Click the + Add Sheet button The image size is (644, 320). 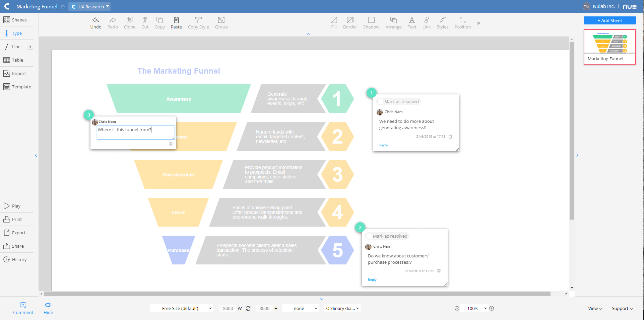[x=609, y=21]
